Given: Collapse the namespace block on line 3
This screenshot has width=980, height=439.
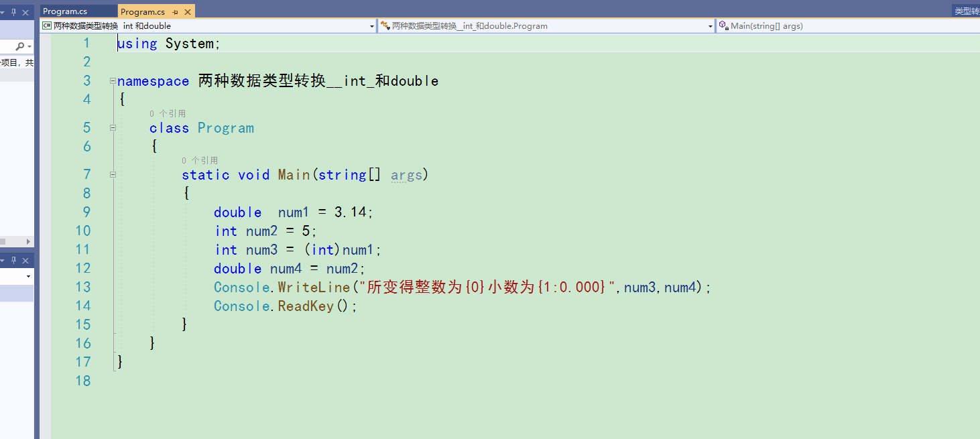Looking at the screenshot, I should (113, 81).
